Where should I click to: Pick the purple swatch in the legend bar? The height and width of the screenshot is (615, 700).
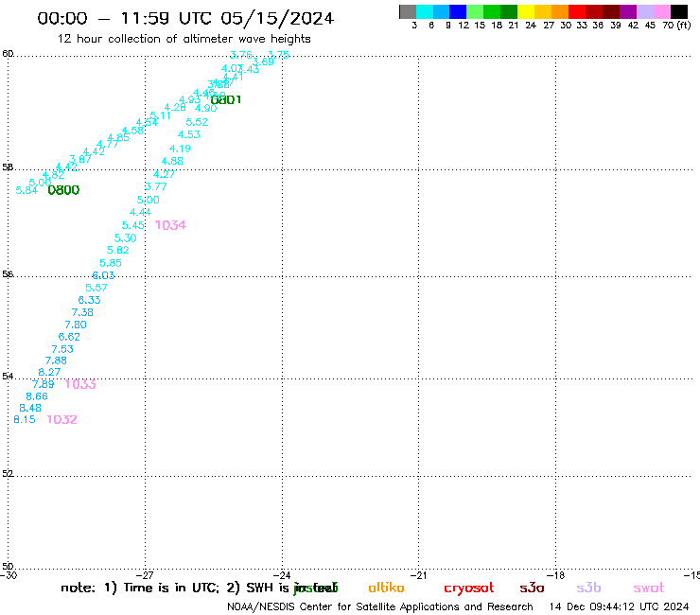tap(628, 11)
